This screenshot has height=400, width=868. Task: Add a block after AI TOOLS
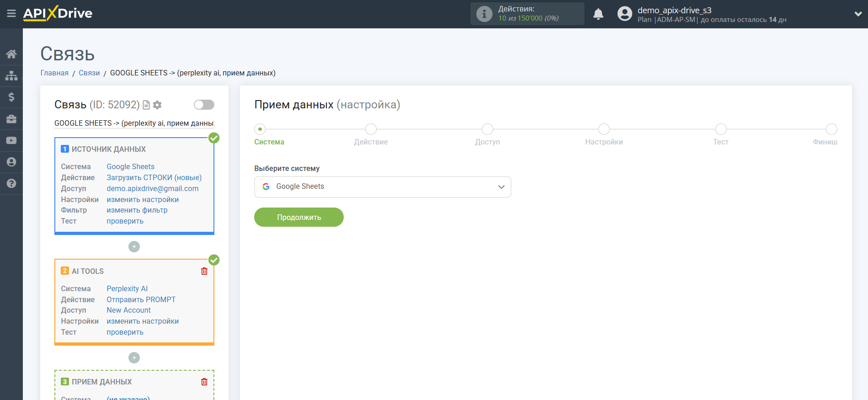point(134,357)
